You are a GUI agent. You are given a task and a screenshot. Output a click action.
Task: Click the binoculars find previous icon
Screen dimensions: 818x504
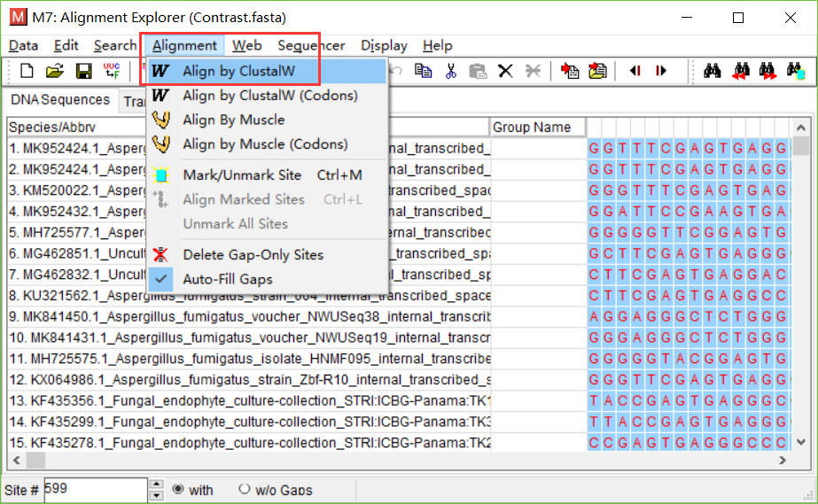point(741,71)
